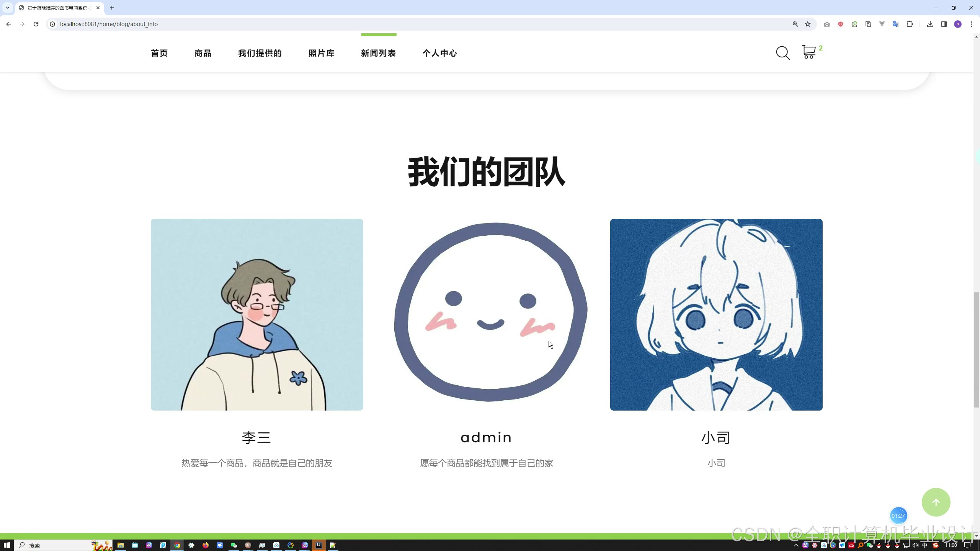
Task: Open 照片库 navigation link
Action: pos(322,53)
